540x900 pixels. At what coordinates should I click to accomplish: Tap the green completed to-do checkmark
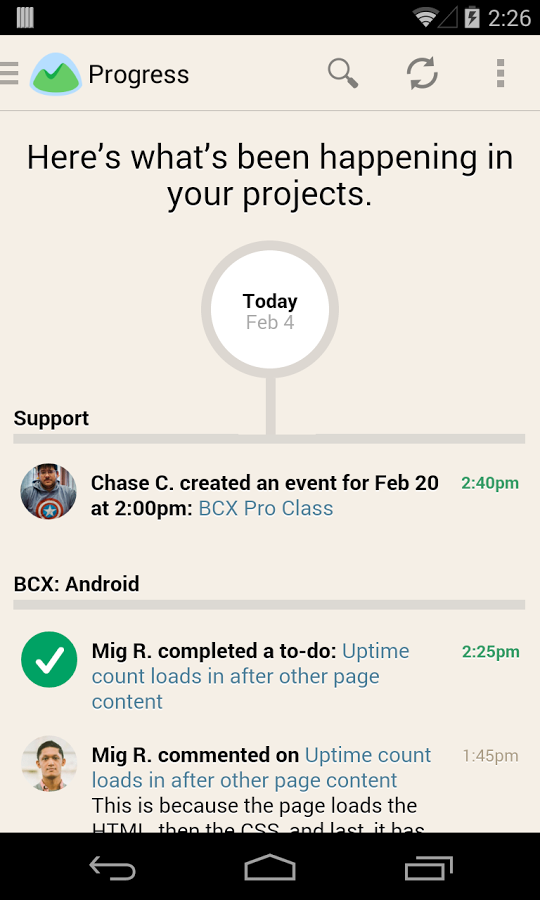tap(49, 660)
